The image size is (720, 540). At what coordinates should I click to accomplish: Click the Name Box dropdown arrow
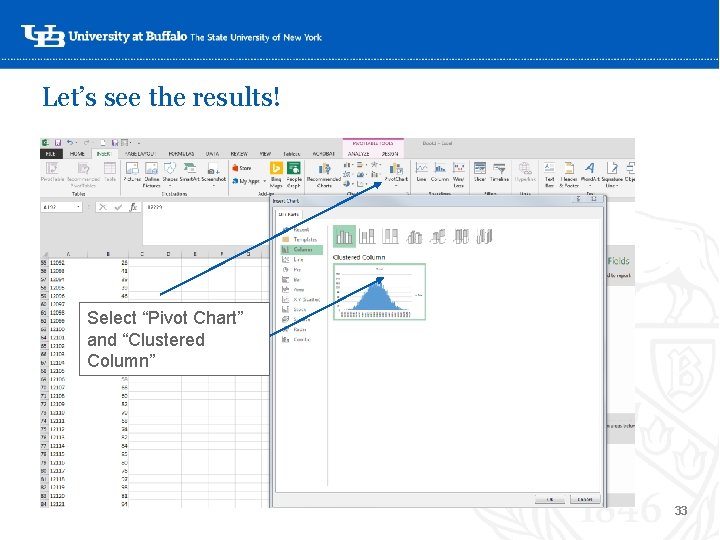(x=79, y=207)
